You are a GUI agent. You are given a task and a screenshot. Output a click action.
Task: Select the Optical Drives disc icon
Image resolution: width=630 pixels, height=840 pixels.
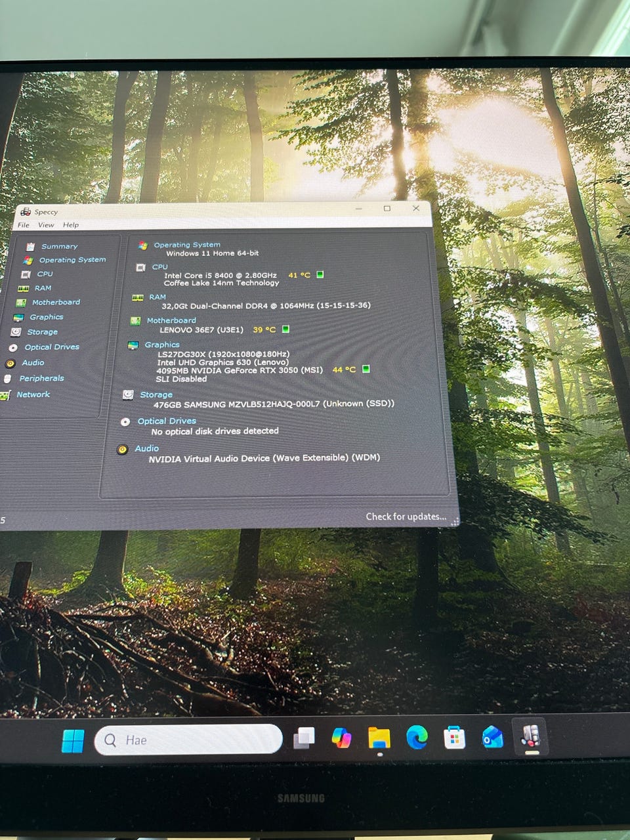12,348
